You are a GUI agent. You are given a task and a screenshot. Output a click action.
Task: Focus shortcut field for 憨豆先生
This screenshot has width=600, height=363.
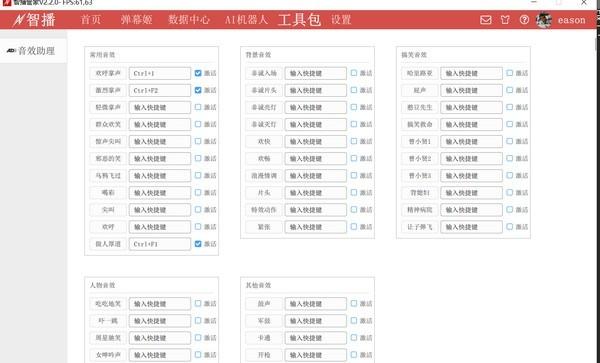pyautogui.click(x=471, y=107)
